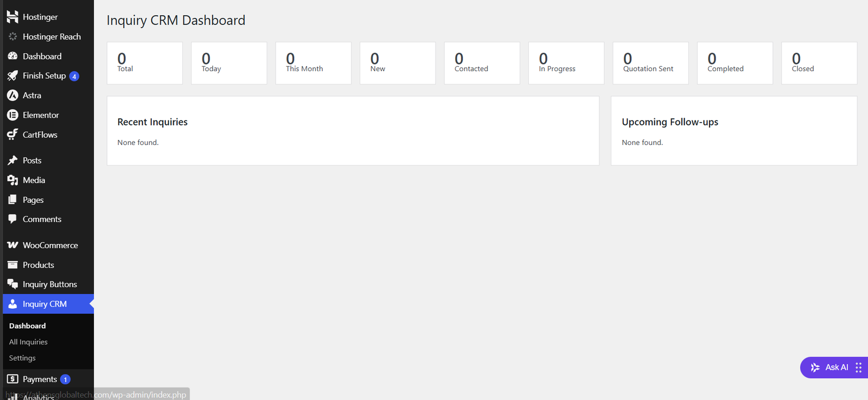Open the Pages menu
Screen dimensions: 868x400
coord(47,200)
